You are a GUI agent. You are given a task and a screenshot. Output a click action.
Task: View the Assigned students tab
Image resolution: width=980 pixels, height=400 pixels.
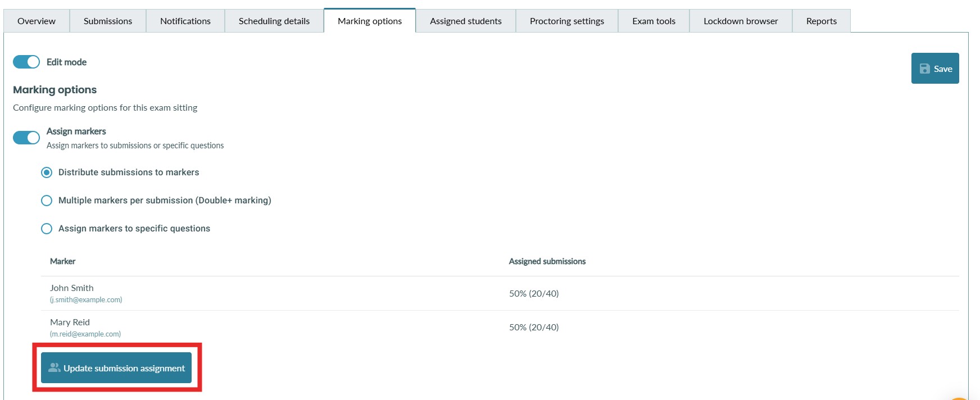[465, 21]
